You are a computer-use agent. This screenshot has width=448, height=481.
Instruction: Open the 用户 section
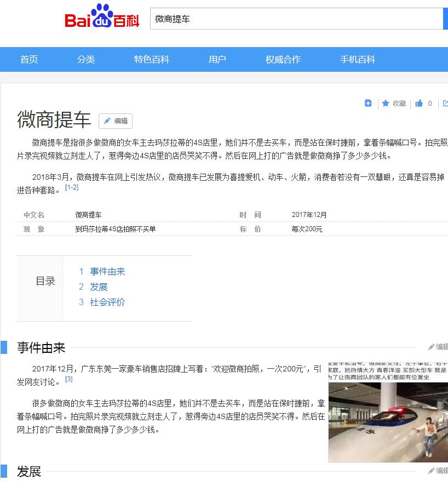[x=217, y=59]
